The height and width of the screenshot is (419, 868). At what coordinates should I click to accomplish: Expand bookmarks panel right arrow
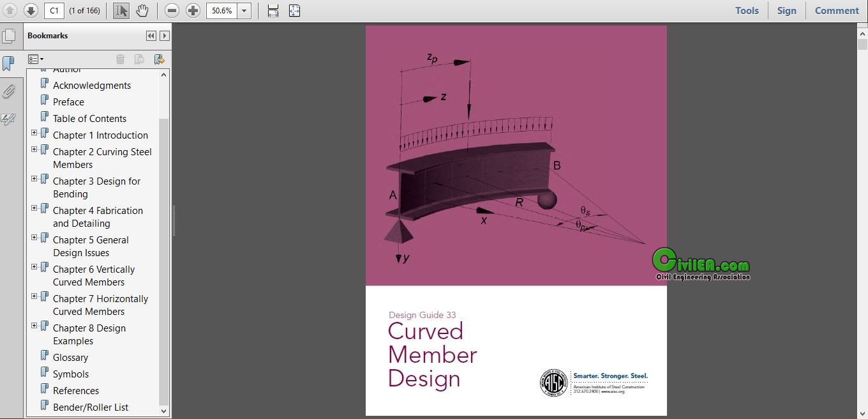pos(165,36)
